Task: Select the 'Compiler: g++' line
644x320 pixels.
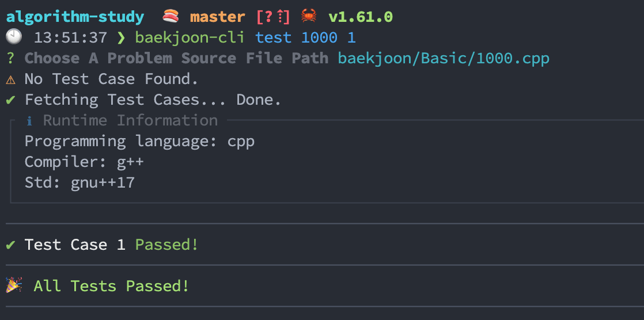Action: [84, 162]
